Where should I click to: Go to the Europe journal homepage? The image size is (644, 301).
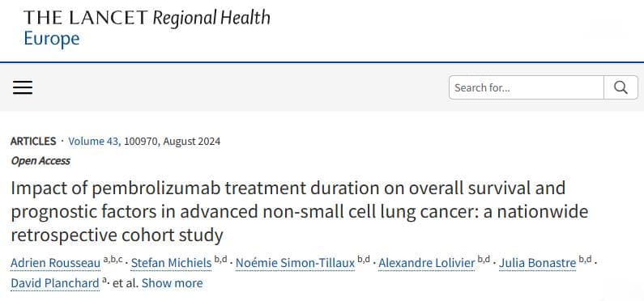(x=52, y=39)
